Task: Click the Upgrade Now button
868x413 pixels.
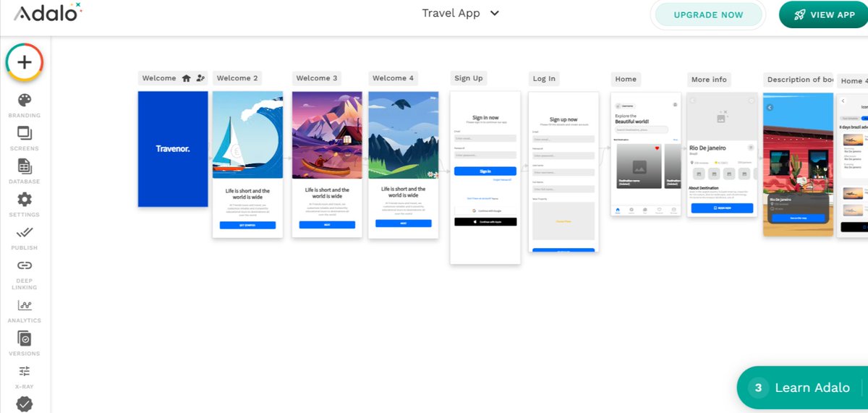Action: [x=708, y=14]
